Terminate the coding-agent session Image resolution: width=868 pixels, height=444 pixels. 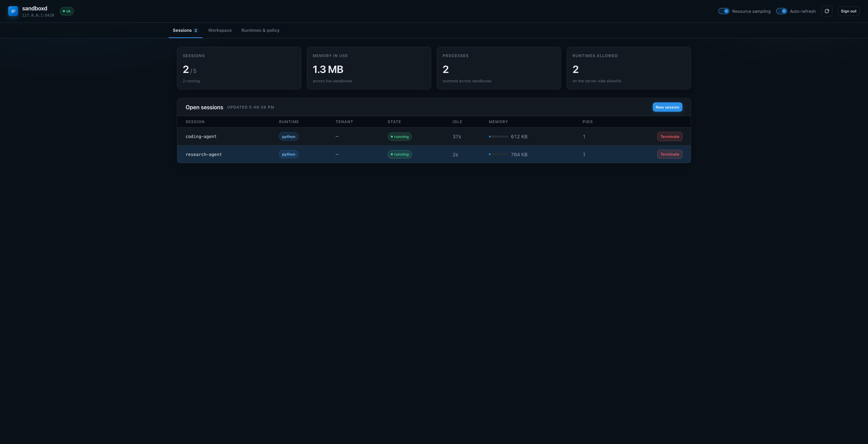click(x=670, y=137)
